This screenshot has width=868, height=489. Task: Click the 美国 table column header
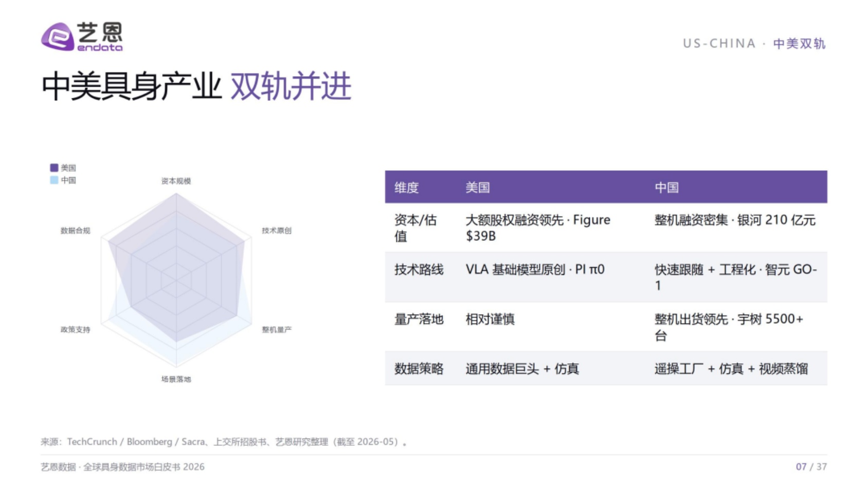click(478, 187)
